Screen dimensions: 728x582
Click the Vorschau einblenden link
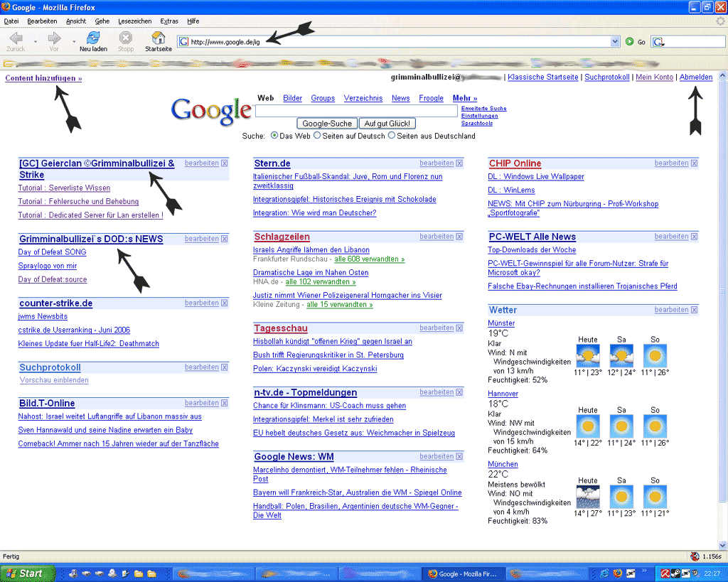click(x=54, y=380)
